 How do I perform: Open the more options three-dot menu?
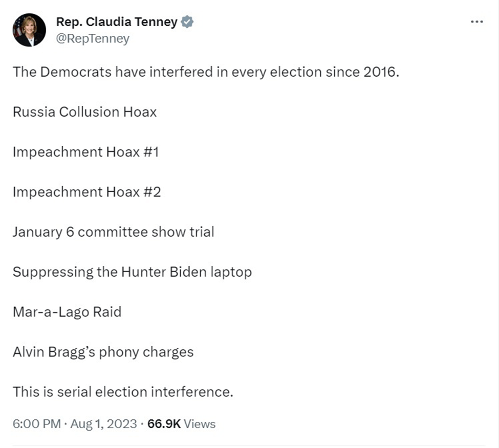point(476,21)
